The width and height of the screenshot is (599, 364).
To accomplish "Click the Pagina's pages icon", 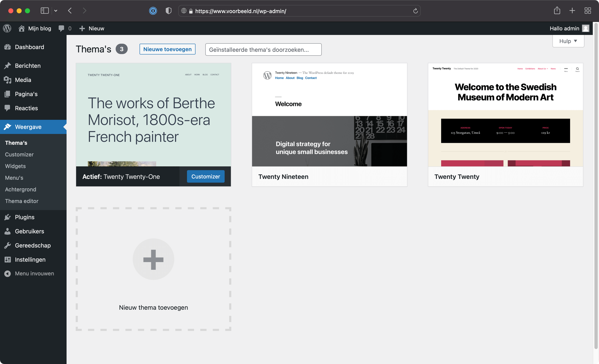I will pyautogui.click(x=7, y=94).
